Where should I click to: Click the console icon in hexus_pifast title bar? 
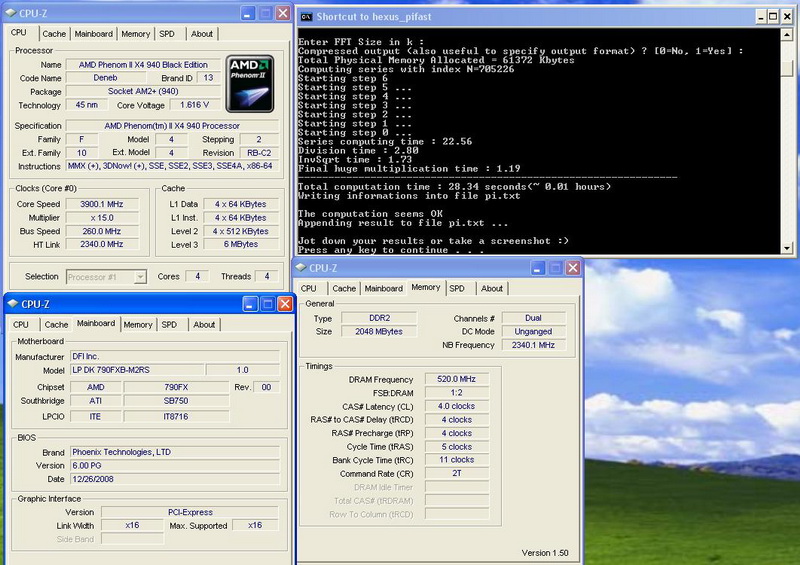(x=306, y=17)
